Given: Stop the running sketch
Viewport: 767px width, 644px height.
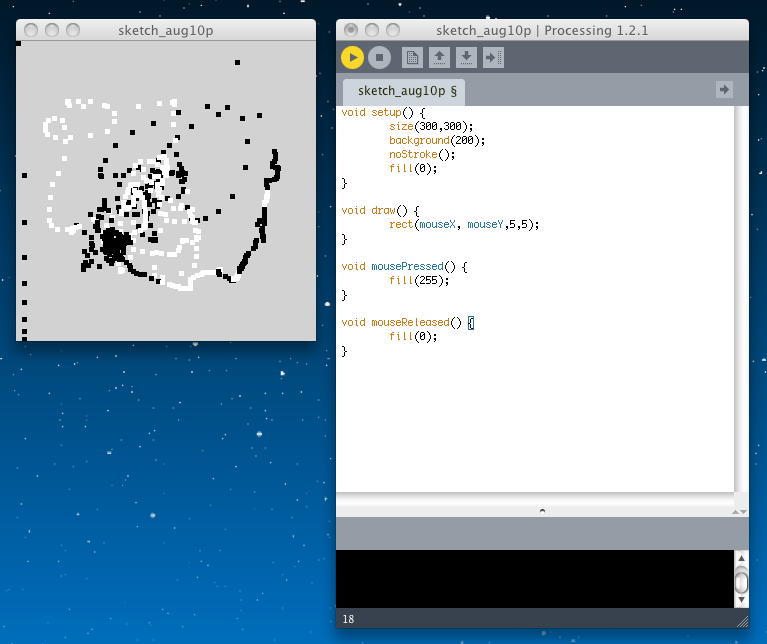Looking at the screenshot, I should (x=379, y=58).
